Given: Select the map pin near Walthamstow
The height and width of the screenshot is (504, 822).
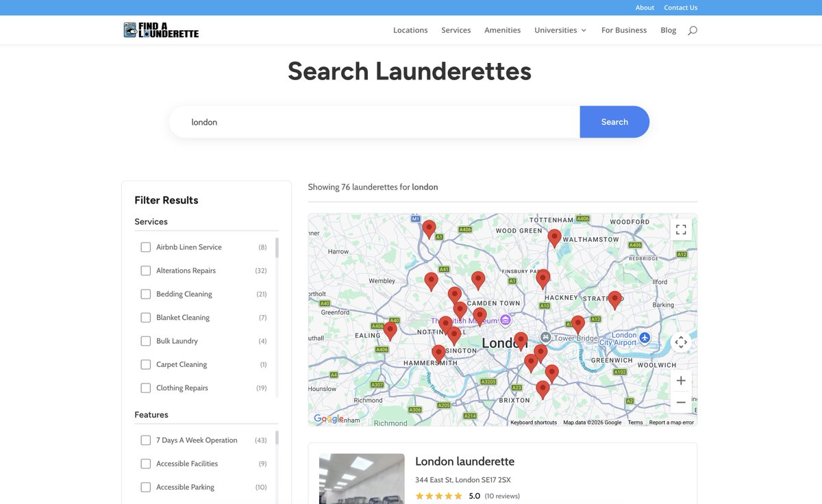Looking at the screenshot, I should pos(554,238).
